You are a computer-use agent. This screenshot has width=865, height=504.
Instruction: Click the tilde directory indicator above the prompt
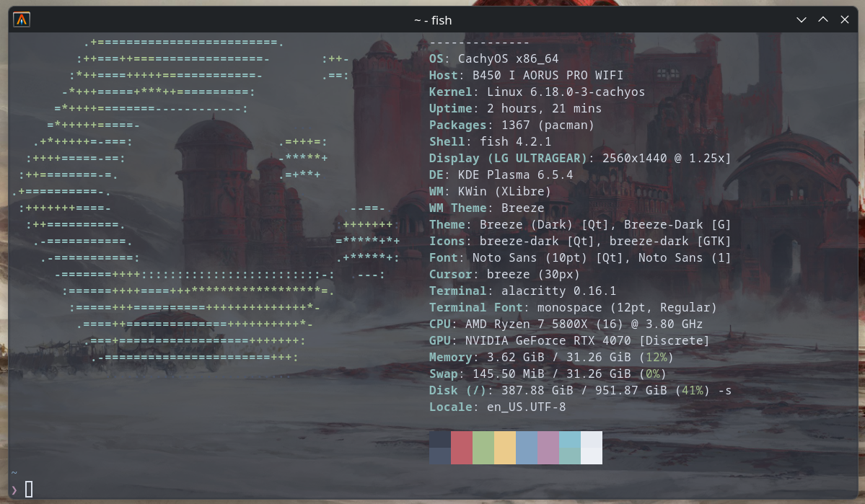coord(14,472)
